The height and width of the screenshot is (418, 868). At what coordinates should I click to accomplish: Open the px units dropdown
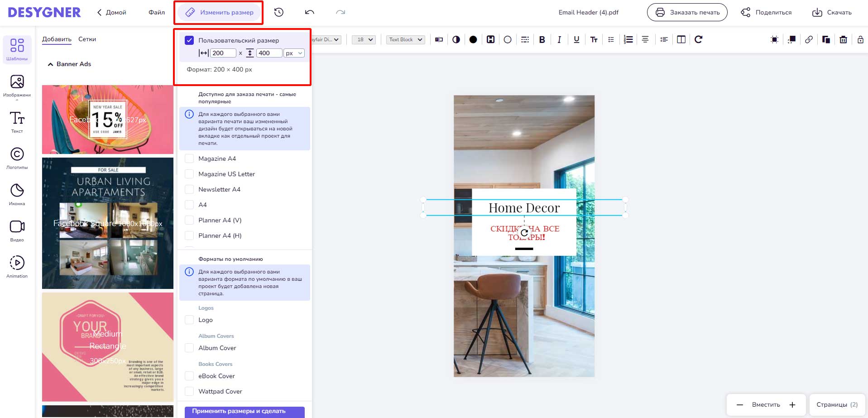(294, 53)
